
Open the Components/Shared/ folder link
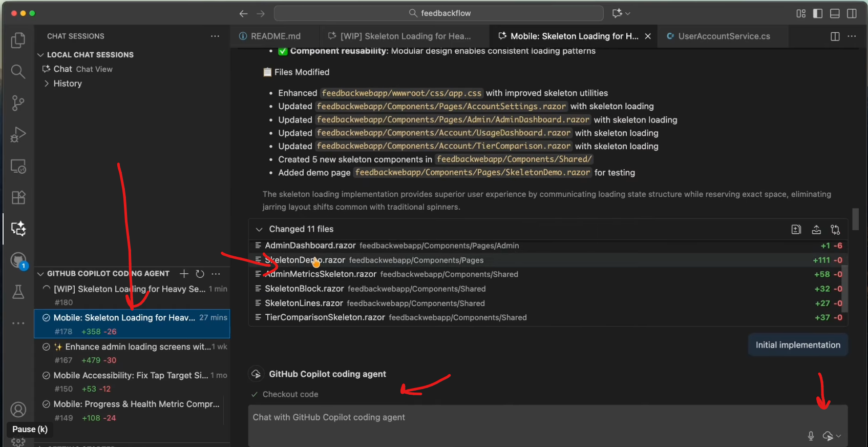[x=514, y=159]
